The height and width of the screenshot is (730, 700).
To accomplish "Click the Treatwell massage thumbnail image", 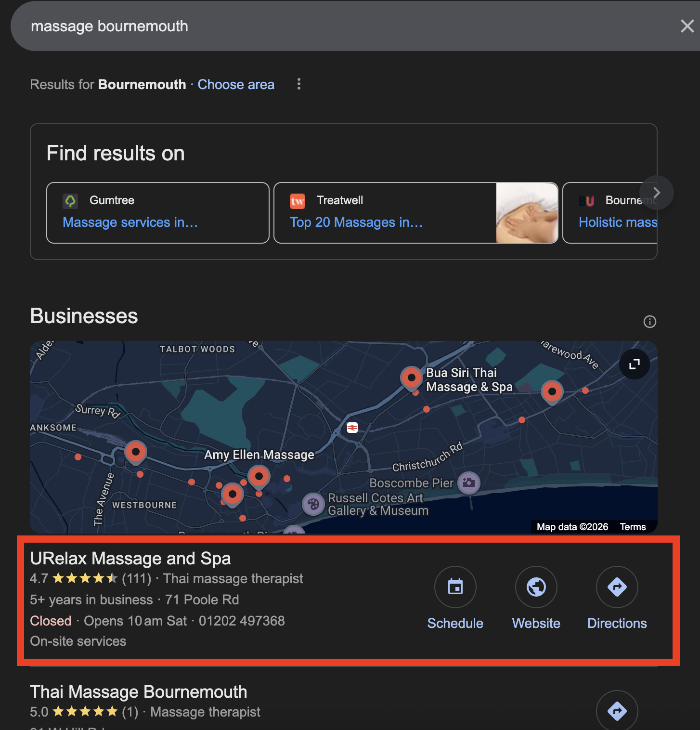I will click(x=527, y=213).
